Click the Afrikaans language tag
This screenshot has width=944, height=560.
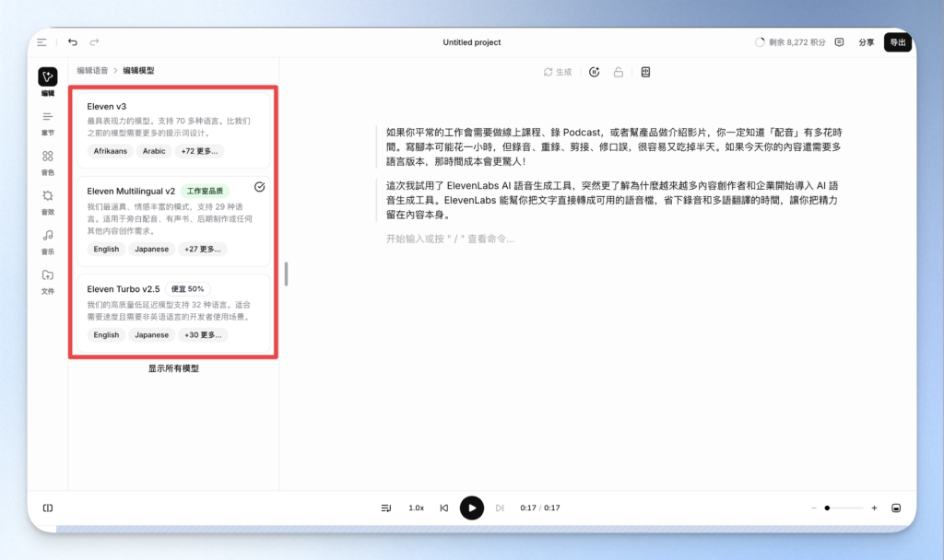click(x=111, y=151)
